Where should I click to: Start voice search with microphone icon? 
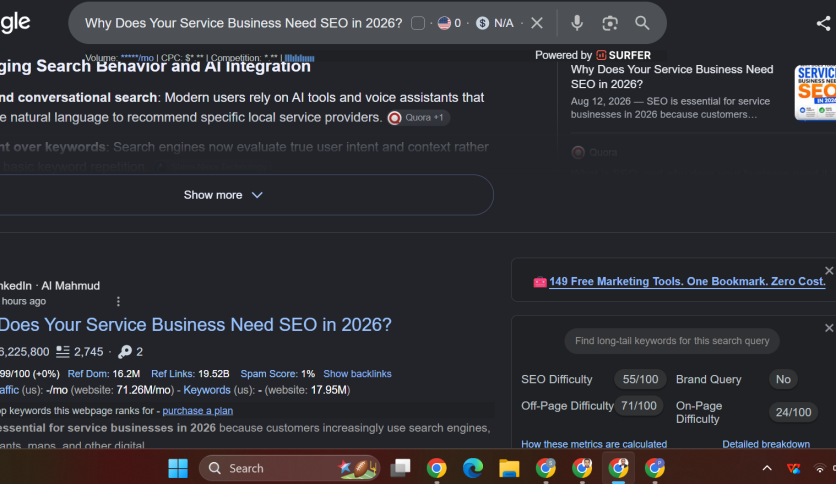577,23
